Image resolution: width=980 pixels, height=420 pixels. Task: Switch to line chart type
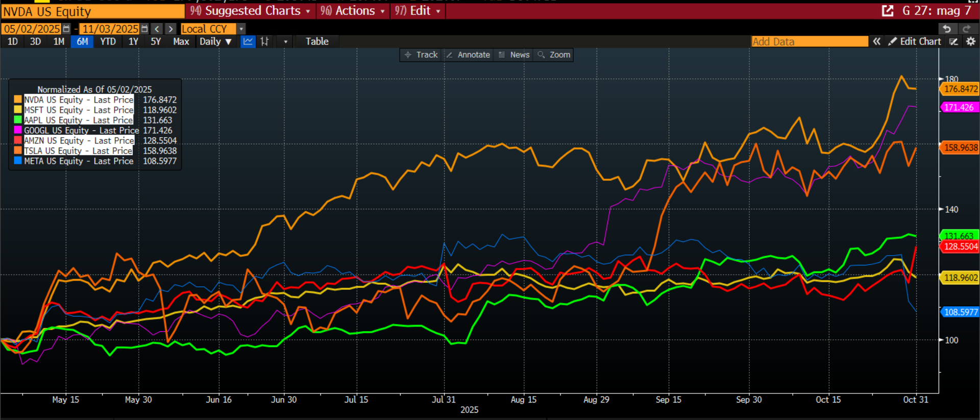[248, 42]
